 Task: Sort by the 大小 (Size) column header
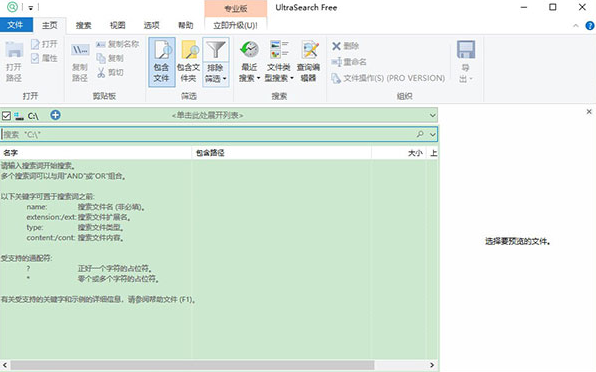[399, 153]
